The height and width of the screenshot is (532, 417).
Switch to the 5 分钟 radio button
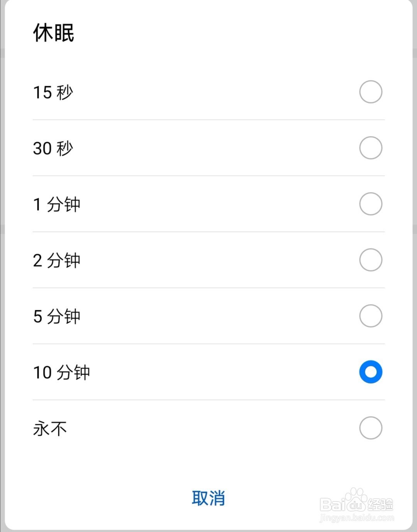click(371, 316)
